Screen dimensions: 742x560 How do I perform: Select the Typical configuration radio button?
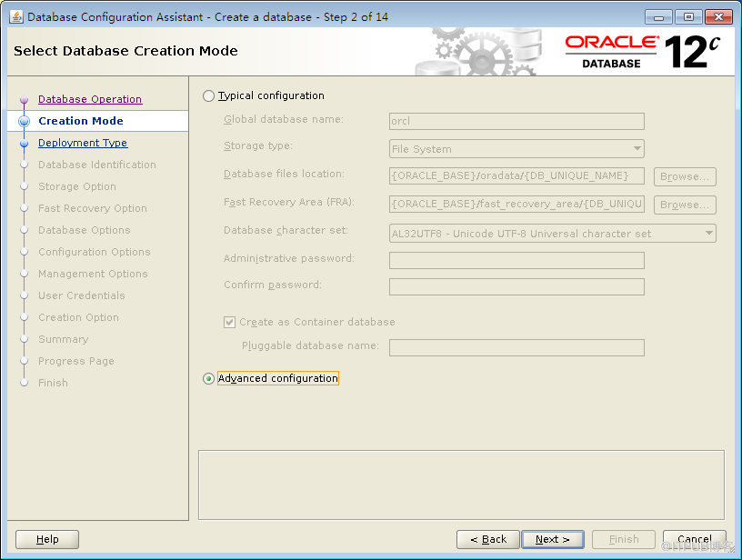click(x=208, y=96)
